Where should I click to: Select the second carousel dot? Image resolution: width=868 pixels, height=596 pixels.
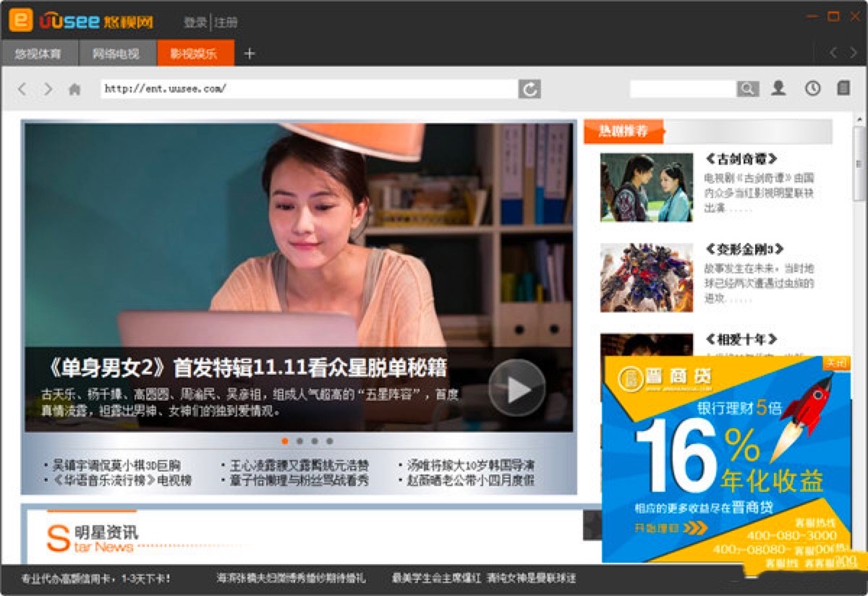coord(299,440)
